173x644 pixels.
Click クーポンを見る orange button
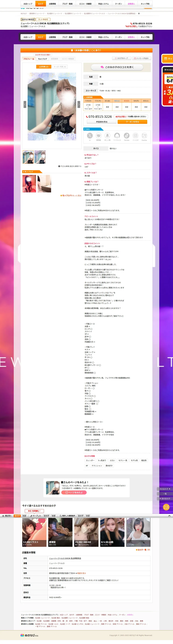pyautogui.click(x=132, y=122)
